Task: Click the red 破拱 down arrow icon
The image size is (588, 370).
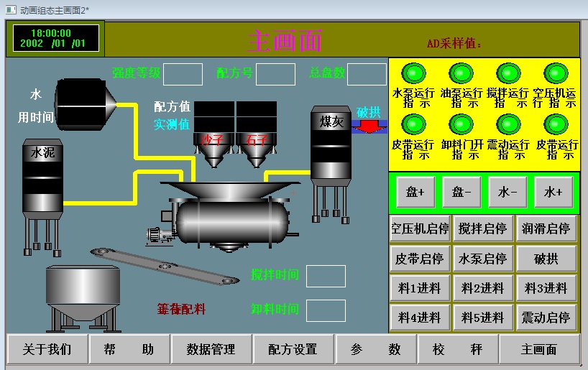Action: coord(369,126)
